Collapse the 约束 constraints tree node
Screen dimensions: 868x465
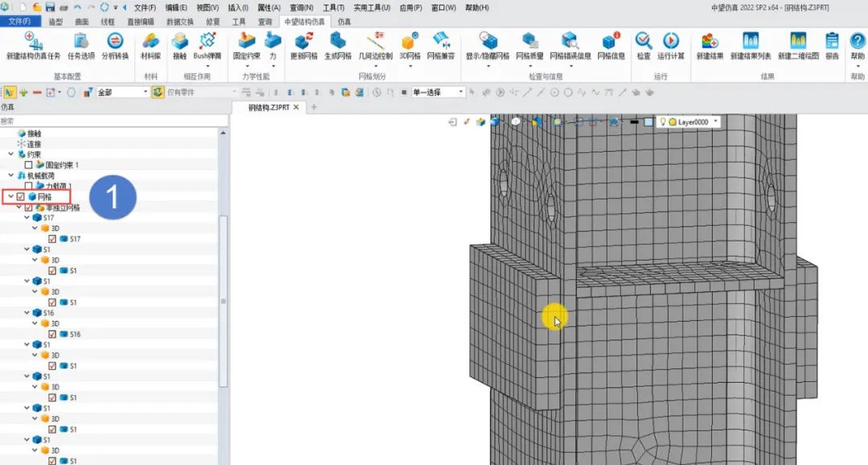click(x=10, y=154)
